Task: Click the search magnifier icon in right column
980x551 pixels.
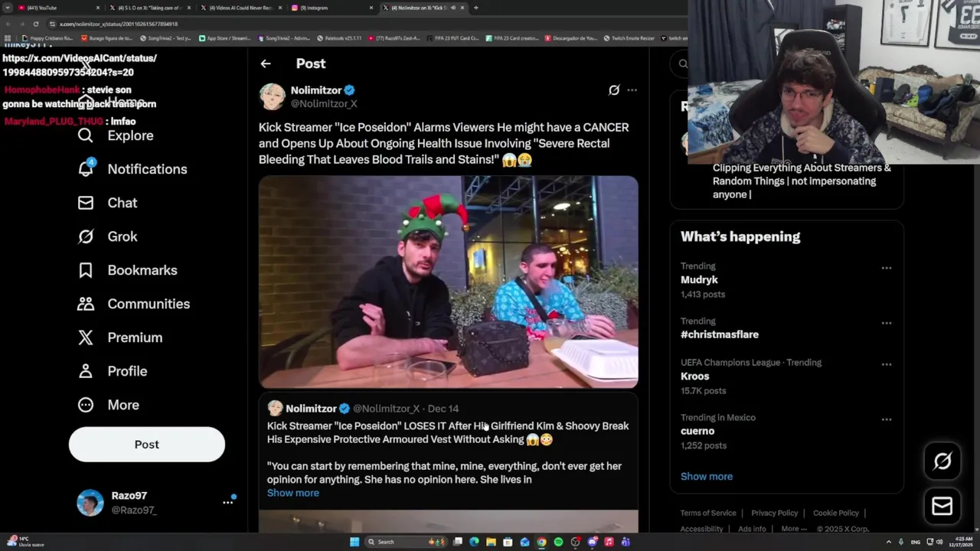Action: pyautogui.click(x=682, y=64)
